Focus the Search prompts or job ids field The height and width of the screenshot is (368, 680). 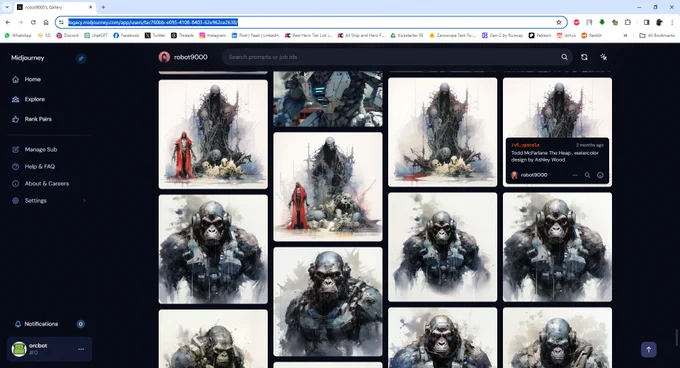397,57
